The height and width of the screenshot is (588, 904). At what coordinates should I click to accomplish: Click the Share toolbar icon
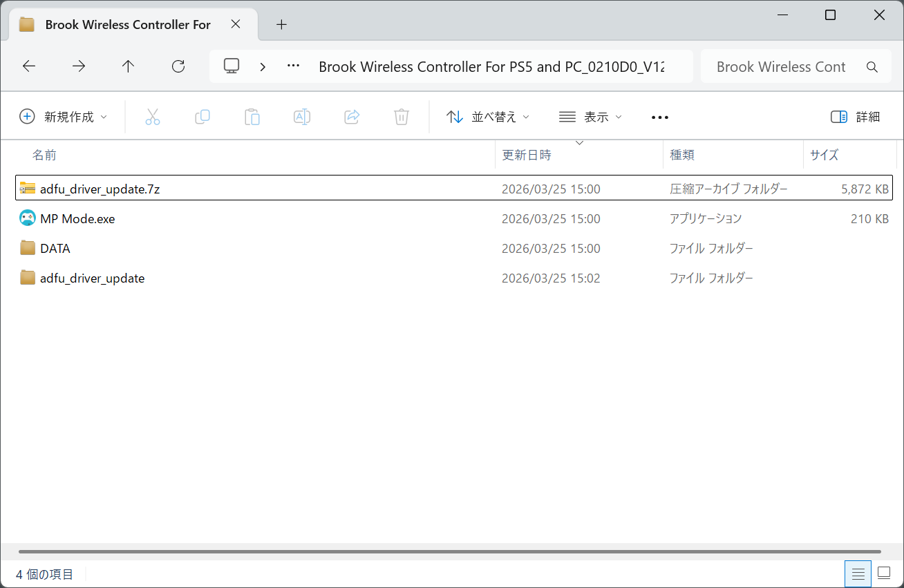pos(352,117)
